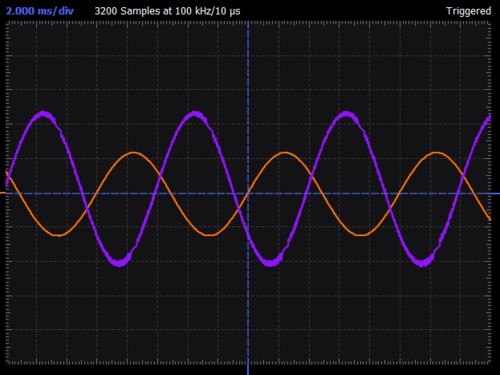Click the second purple waveform peak
Image resolution: width=500 pixels, height=375 pixels.
point(194,115)
